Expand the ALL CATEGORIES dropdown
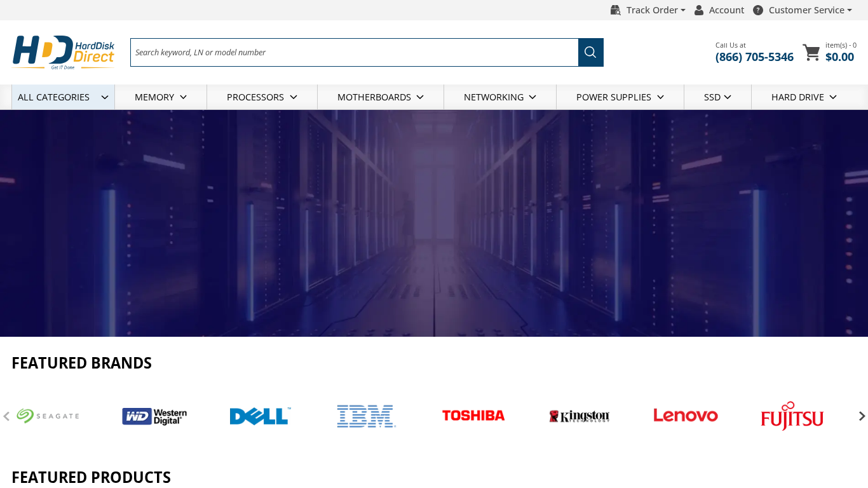Screen dimensions: 868x488 62,97
